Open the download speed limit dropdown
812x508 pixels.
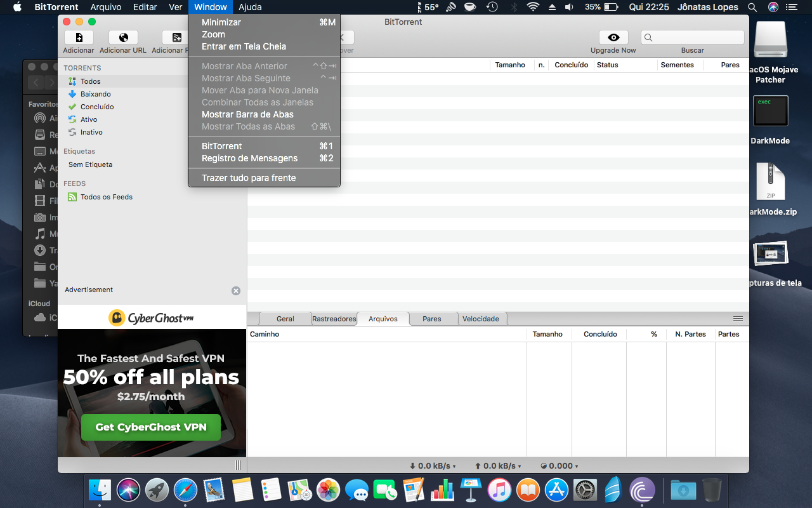[x=433, y=466]
